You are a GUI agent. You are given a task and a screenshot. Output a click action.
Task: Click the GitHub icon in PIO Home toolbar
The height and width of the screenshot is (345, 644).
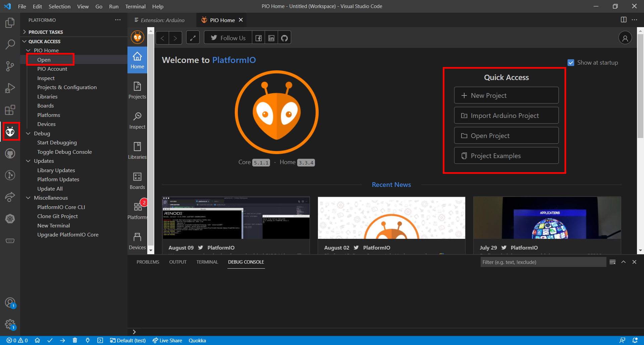284,38
